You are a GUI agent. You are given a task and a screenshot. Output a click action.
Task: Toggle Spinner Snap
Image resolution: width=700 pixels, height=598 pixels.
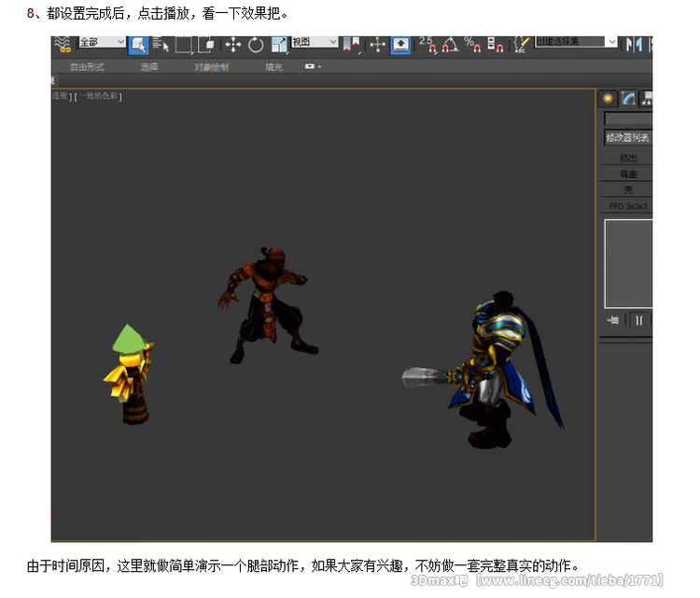point(495,45)
